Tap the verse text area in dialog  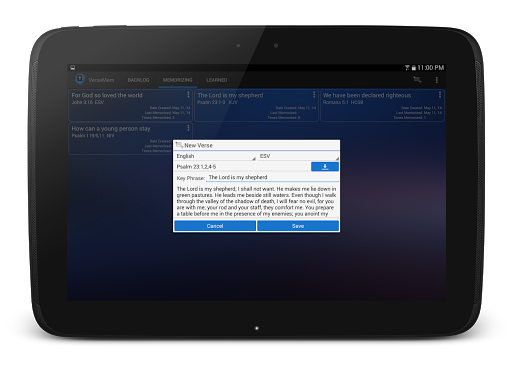(x=256, y=201)
